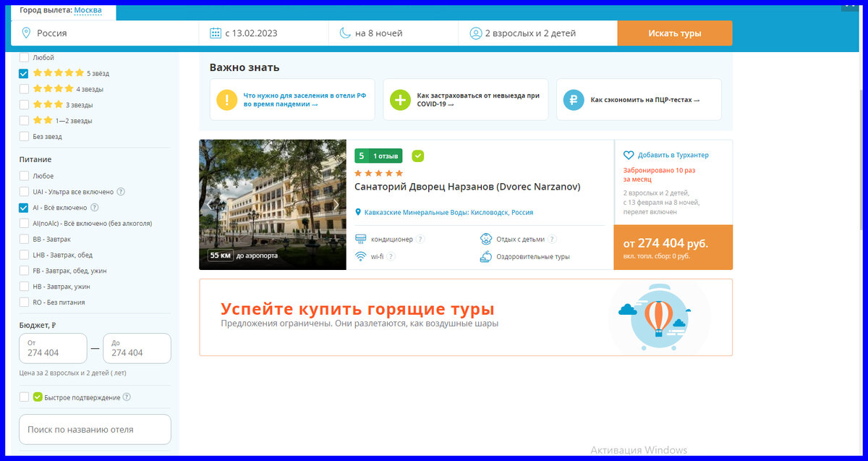
Task: Click the hotel photo thumbnail
Action: click(x=273, y=205)
